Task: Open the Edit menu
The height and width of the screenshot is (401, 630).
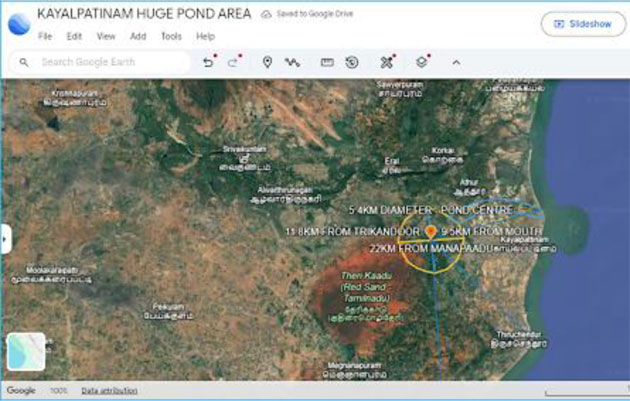Action: 74,36
